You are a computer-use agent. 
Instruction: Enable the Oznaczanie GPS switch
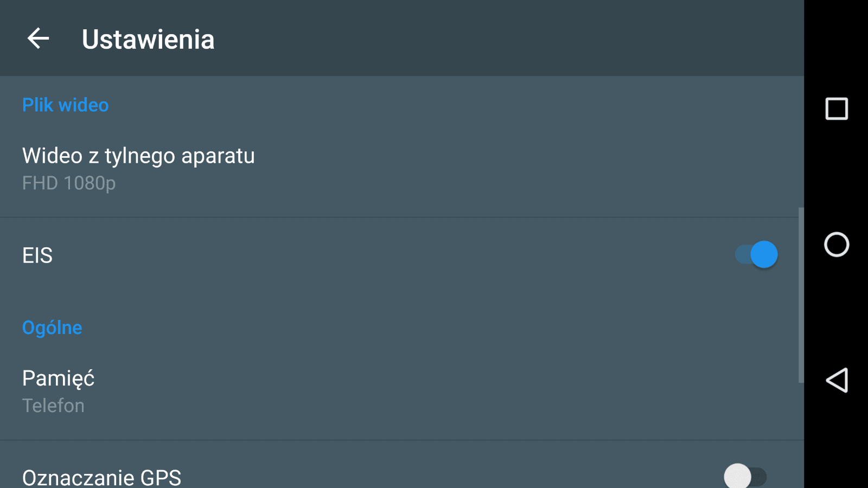745,477
